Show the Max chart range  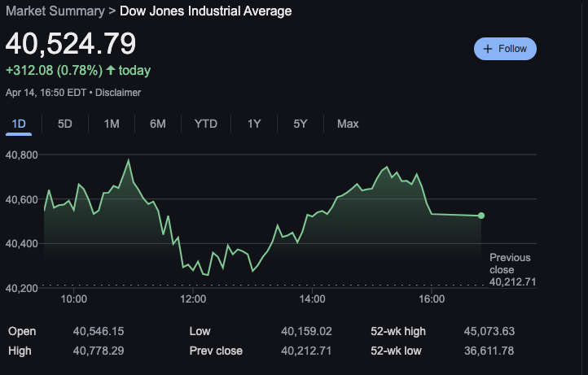348,124
